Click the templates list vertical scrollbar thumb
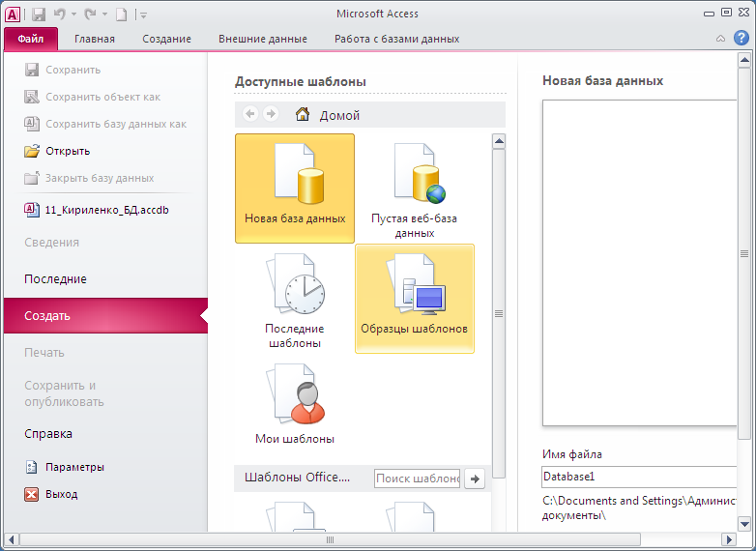 pyautogui.click(x=499, y=314)
